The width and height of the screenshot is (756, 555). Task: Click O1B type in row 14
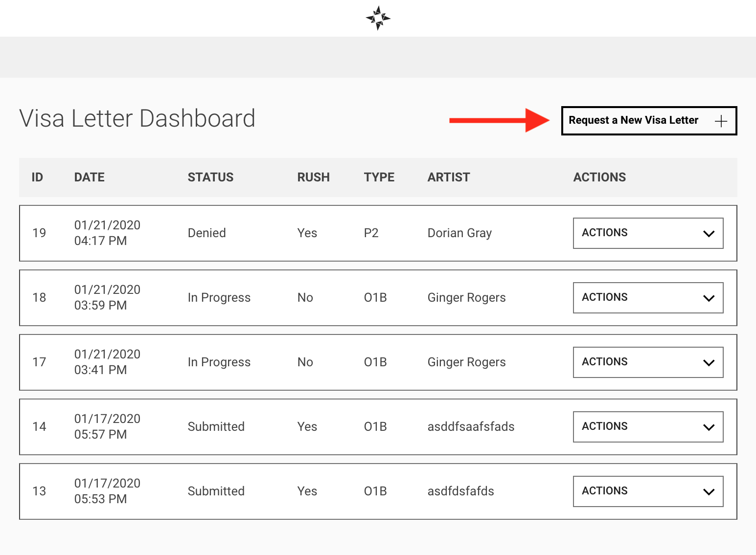(375, 426)
